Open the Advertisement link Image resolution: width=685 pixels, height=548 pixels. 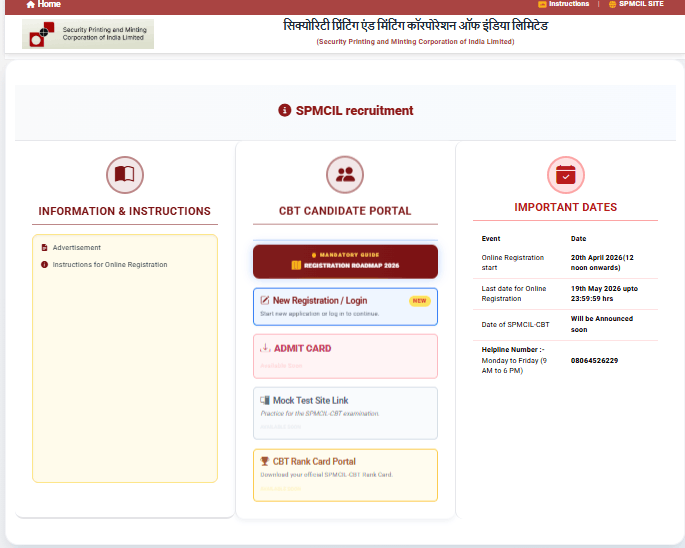pyautogui.click(x=77, y=247)
